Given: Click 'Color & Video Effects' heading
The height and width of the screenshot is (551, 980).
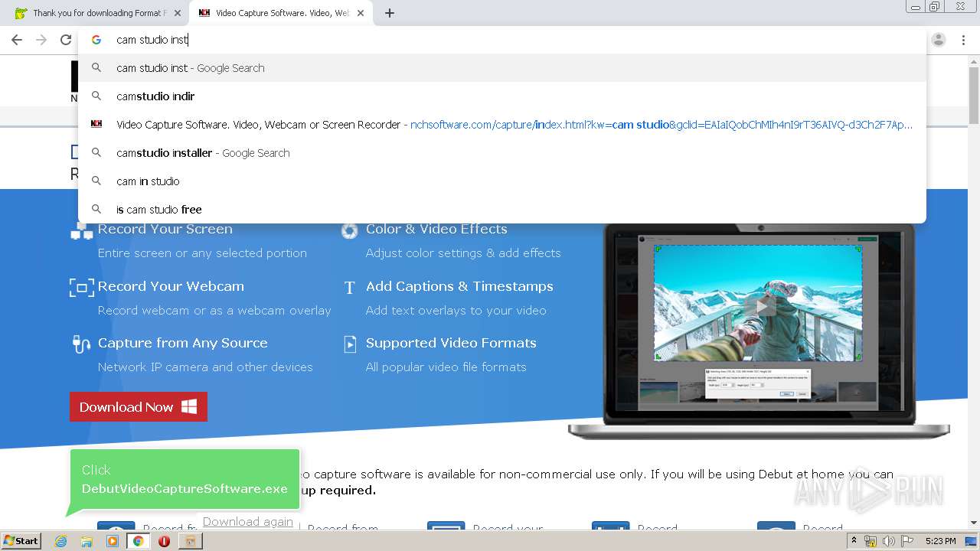Looking at the screenshot, I should point(436,229).
